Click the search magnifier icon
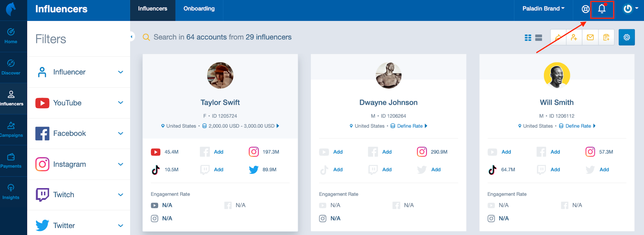Image resolution: width=644 pixels, height=235 pixels. point(146,37)
